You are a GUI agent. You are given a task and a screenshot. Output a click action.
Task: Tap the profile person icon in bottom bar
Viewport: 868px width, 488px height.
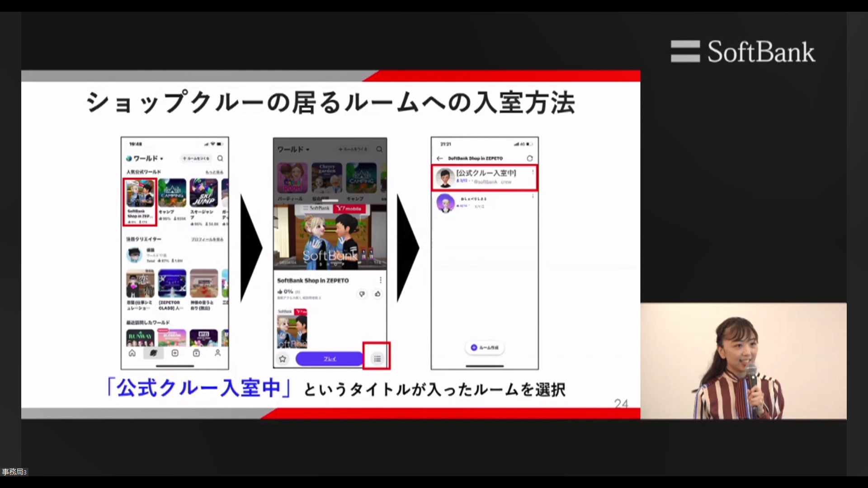pyautogui.click(x=217, y=353)
